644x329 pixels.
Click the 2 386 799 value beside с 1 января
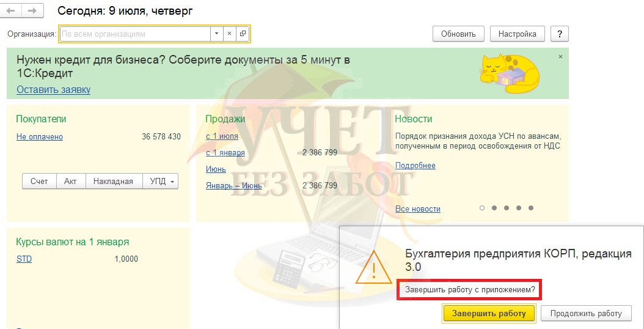tap(320, 152)
